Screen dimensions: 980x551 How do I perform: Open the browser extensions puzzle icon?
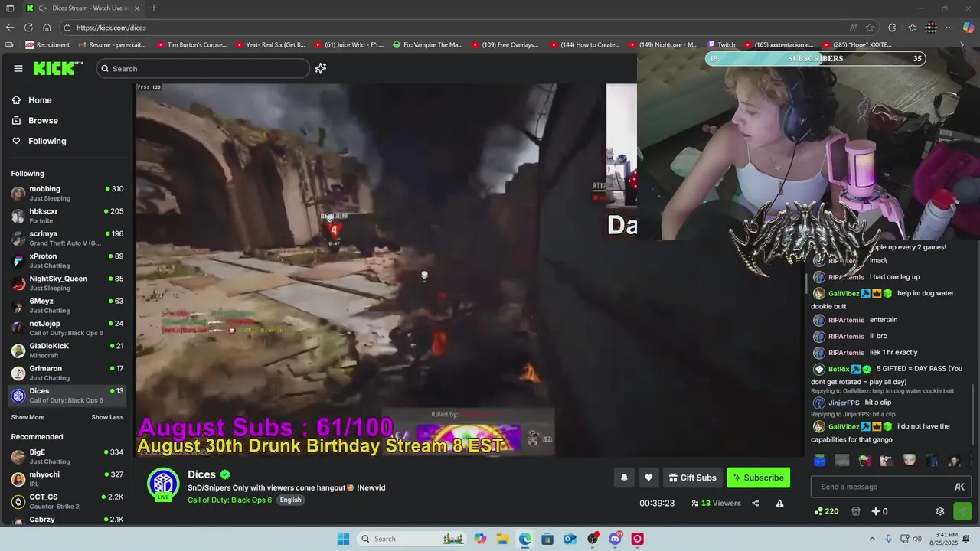click(892, 28)
